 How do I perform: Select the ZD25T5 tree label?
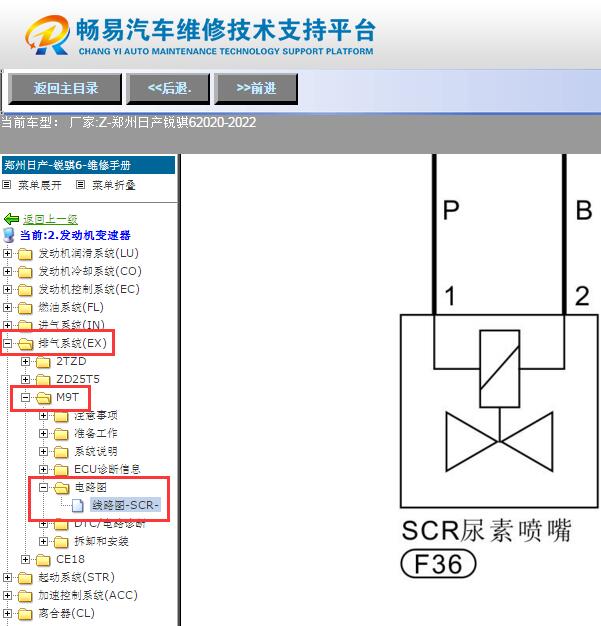point(78,379)
